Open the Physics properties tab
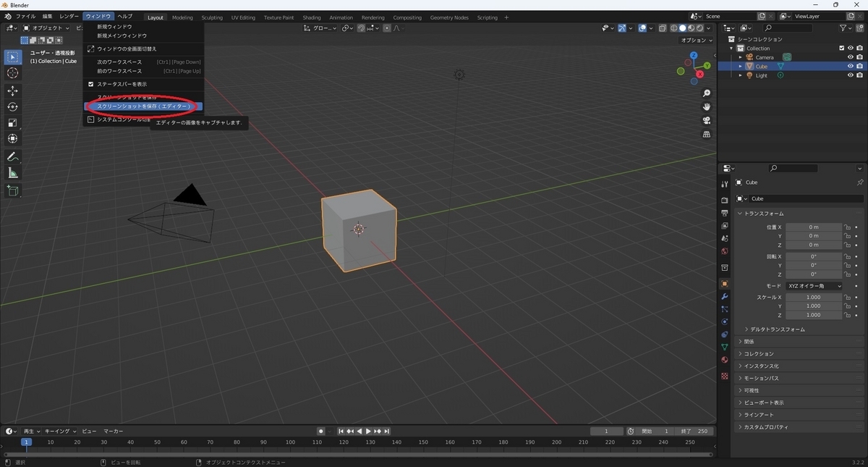The width and height of the screenshot is (868, 467). point(725,321)
